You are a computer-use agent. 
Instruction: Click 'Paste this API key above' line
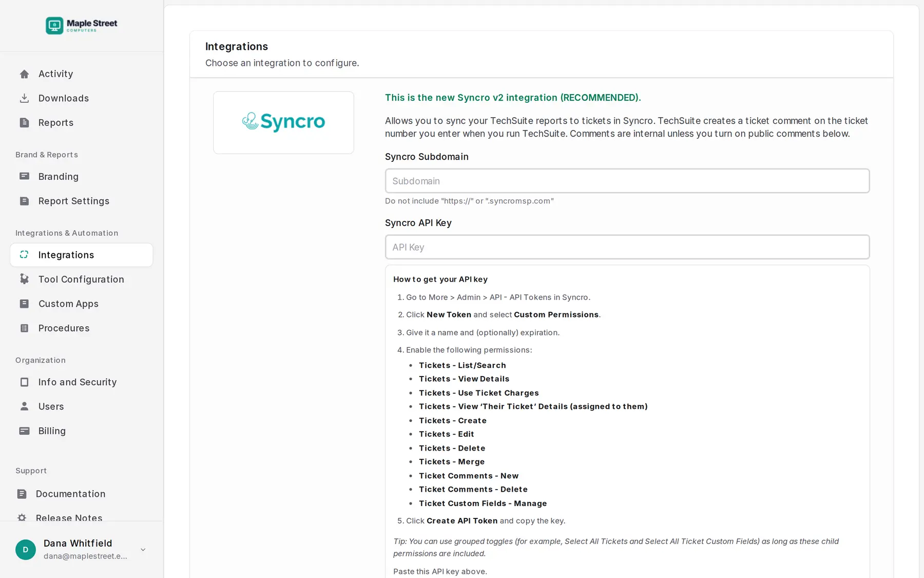point(440,571)
